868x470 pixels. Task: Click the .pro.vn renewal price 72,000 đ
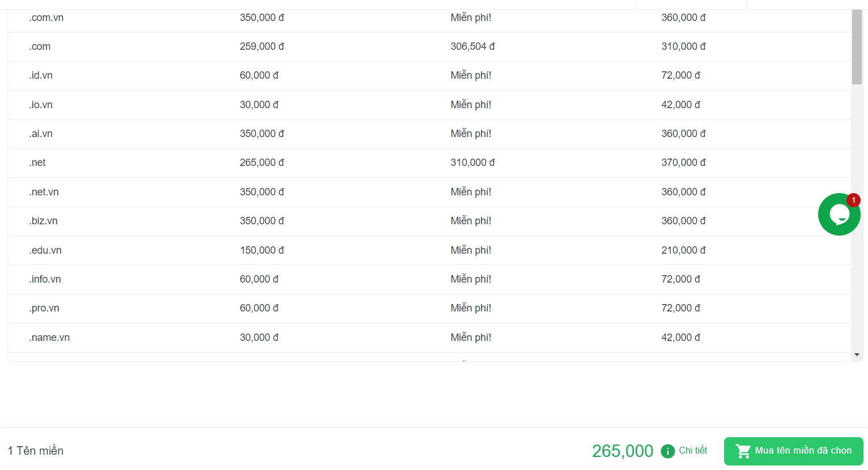click(x=680, y=308)
